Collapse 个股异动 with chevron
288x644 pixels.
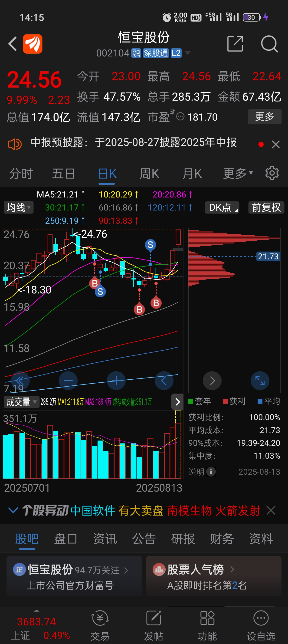pyautogui.click(x=13, y=510)
